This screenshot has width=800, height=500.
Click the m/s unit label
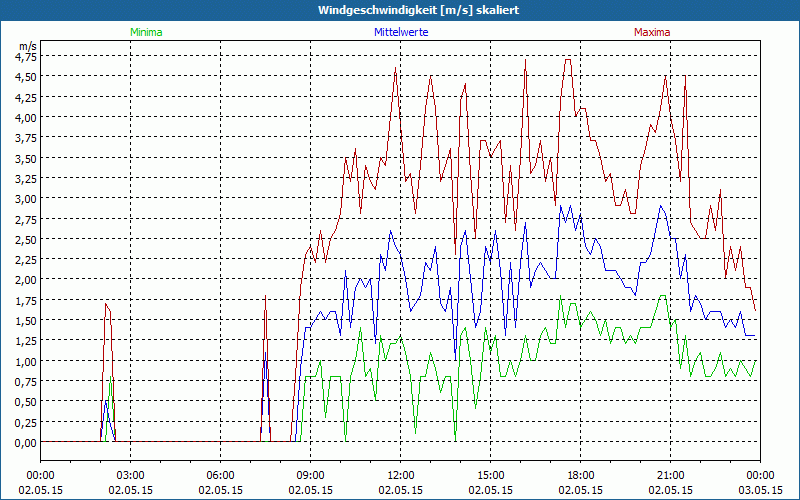point(28,46)
